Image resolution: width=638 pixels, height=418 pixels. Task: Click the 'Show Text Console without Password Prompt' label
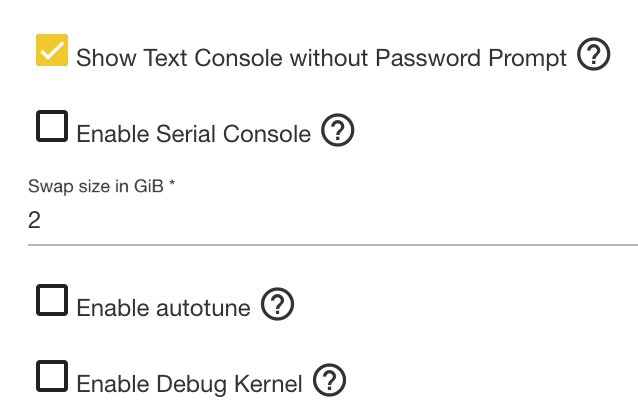[321, 58]
